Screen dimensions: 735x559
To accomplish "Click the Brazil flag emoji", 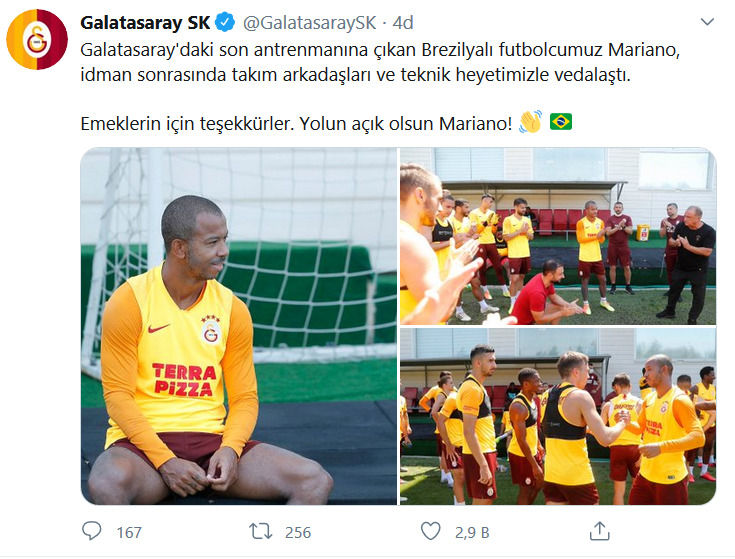I will (561, 122).
